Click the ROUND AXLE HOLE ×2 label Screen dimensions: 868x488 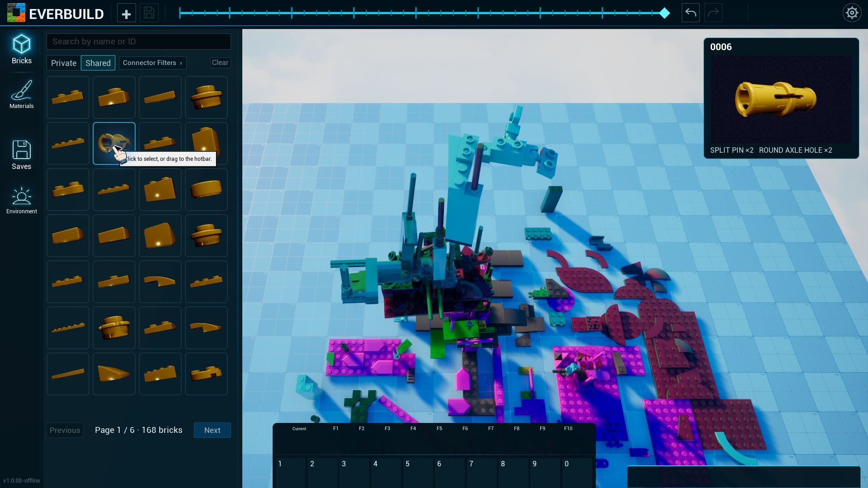(795, 150)
